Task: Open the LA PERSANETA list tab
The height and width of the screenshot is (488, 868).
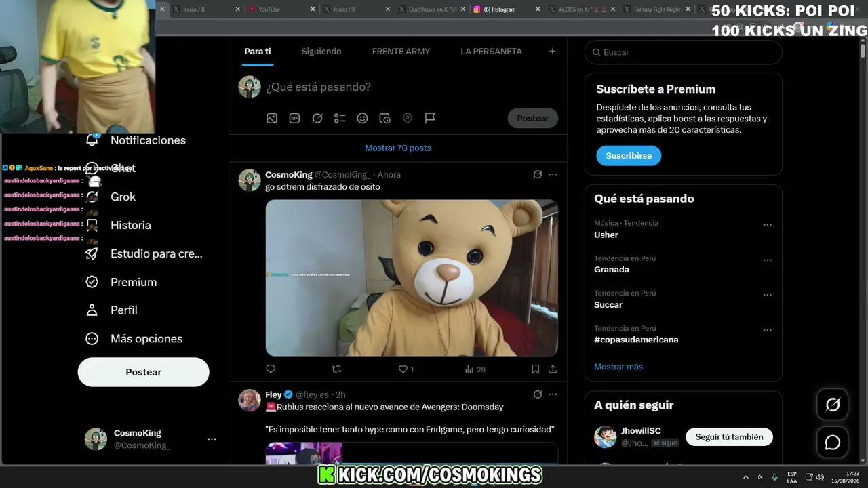Action: 491,51
